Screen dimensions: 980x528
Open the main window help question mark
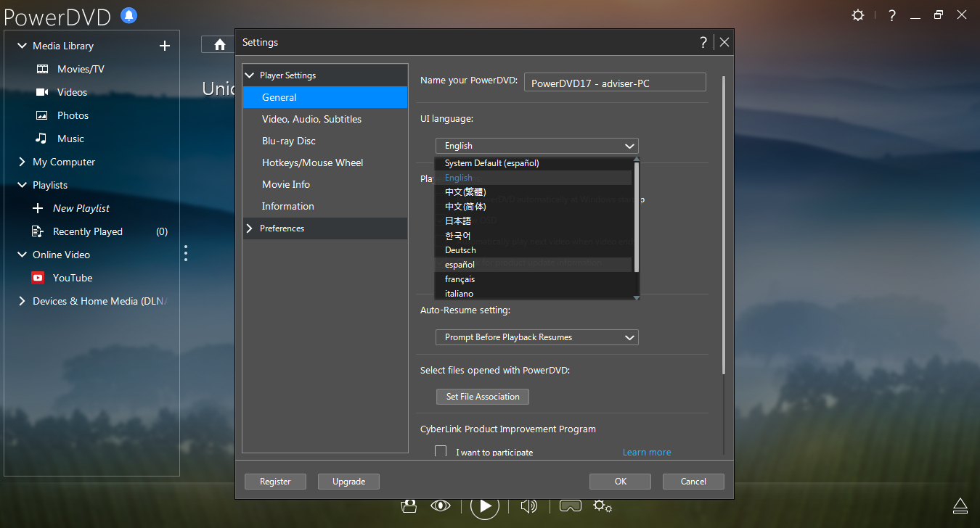tap(891, 15)
